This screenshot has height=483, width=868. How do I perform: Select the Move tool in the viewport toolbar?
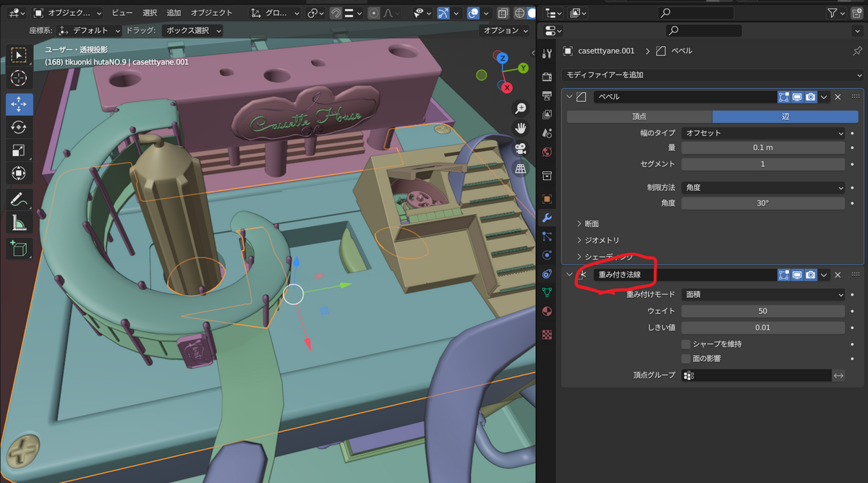tap(19, 104)
